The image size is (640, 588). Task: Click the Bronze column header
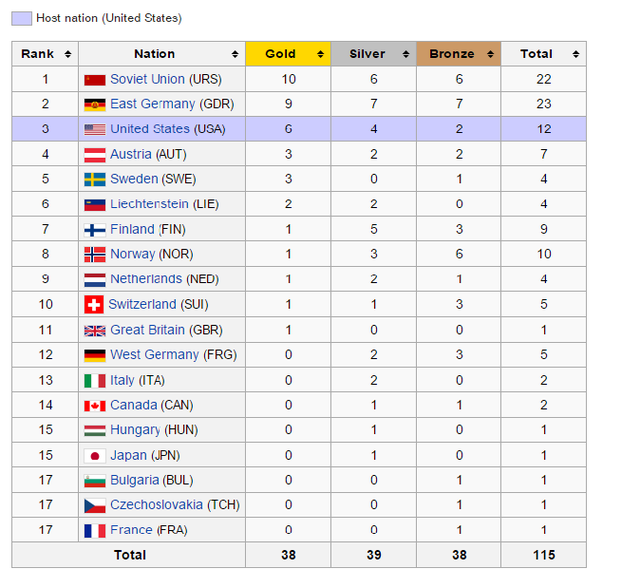point(452,54)
